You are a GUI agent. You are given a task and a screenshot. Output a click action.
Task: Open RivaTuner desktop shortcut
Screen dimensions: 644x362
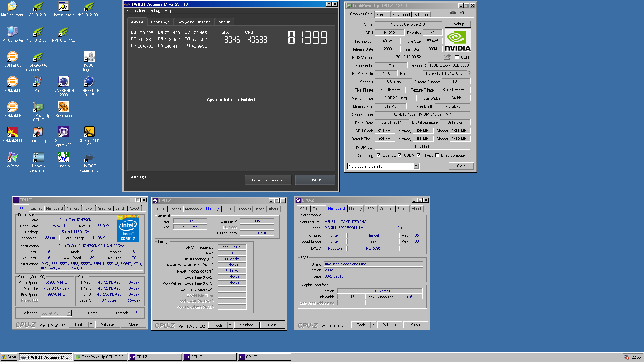[64, 109]
